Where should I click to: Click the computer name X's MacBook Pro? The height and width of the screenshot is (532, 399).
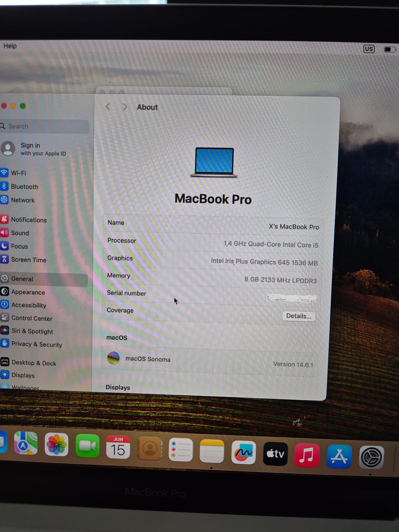click(x=294, y=227)
